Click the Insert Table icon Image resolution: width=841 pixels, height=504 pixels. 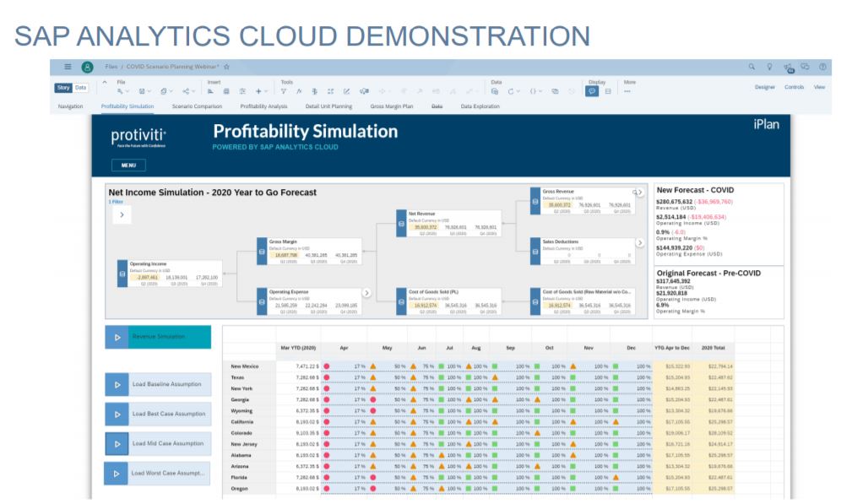pos(226,92)
